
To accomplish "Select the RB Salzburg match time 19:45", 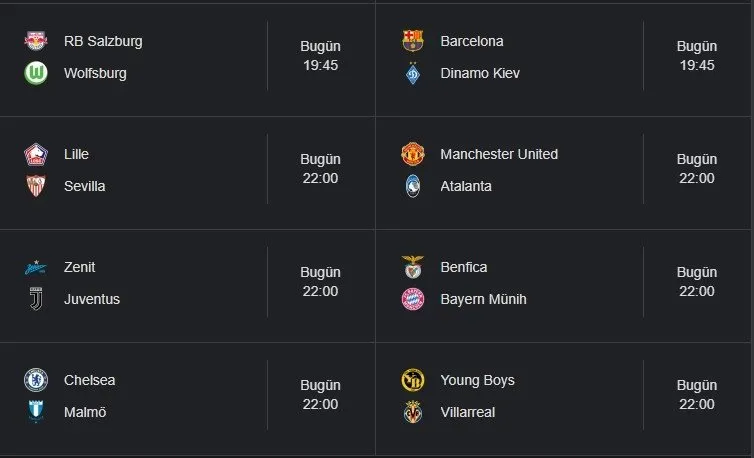I will [x=320, y=65].
